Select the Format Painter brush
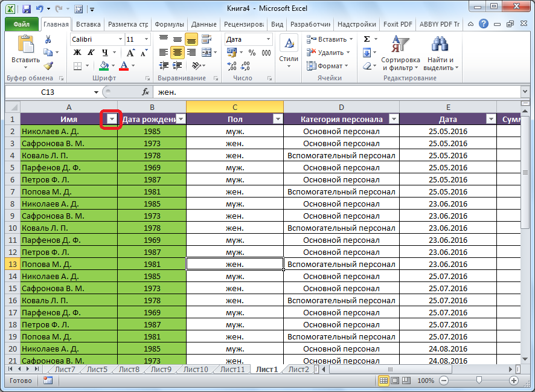 tap(48, 66)
